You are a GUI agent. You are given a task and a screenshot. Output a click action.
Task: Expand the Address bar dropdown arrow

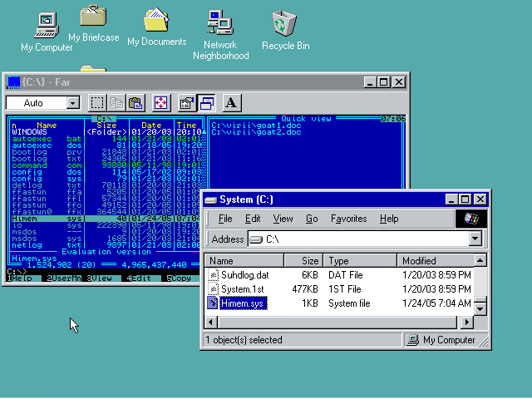(475, 239)
